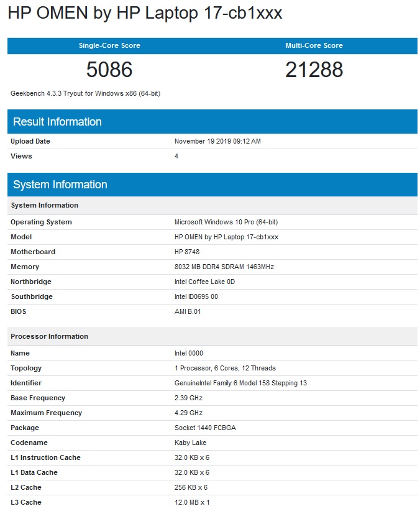Click the Base Frequency label

[x=38, y=398]
